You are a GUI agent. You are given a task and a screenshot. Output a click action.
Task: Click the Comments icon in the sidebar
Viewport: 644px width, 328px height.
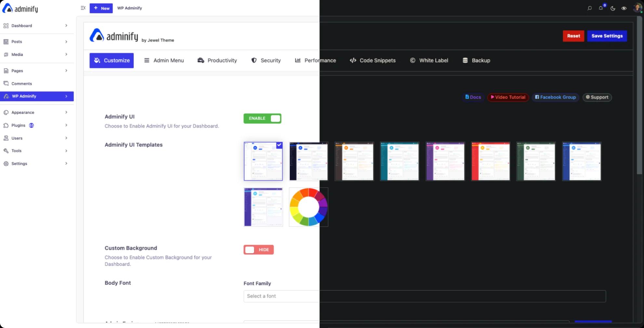(6, 84)
